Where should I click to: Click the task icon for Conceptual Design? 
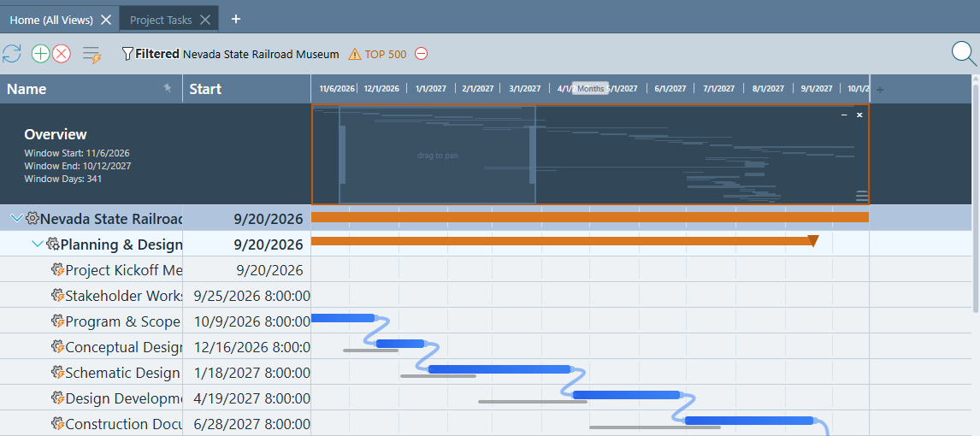point(58,347)
